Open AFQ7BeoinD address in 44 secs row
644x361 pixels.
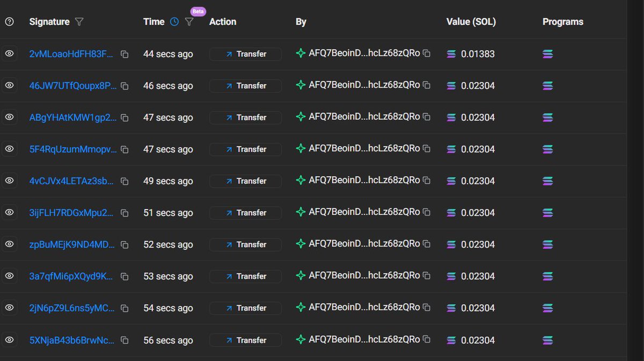(x=364, y=54)
